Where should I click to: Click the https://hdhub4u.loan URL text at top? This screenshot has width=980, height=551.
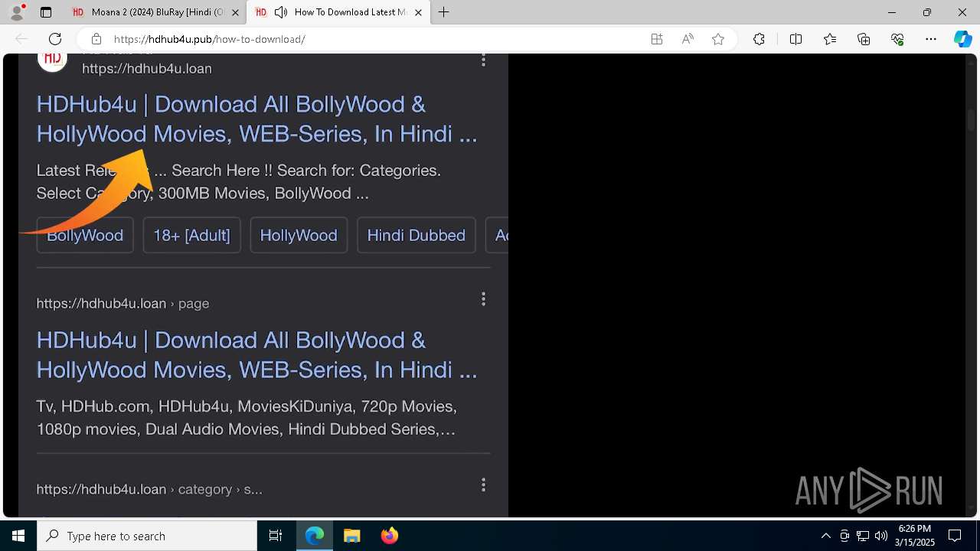pos(147,68)
